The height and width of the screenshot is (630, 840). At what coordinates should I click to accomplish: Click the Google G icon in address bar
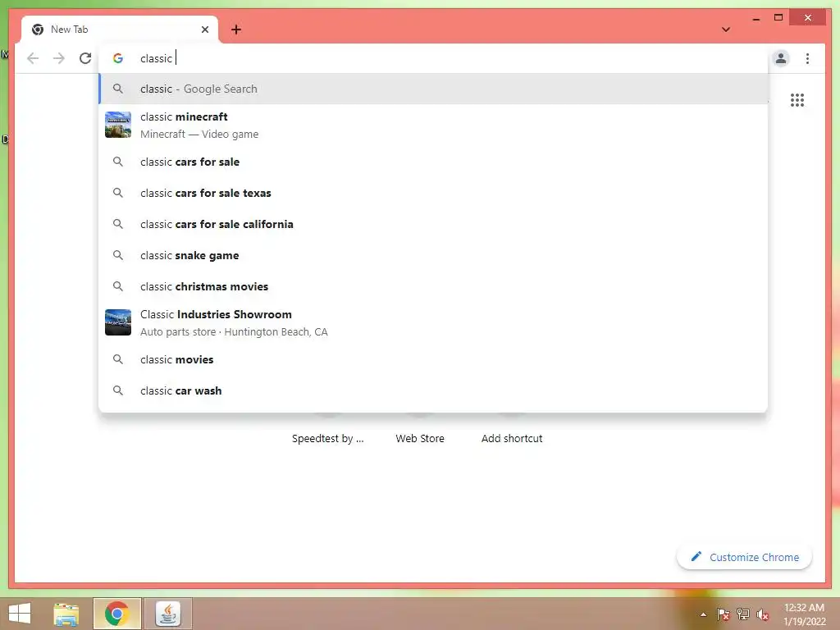(x=118, y=58)
